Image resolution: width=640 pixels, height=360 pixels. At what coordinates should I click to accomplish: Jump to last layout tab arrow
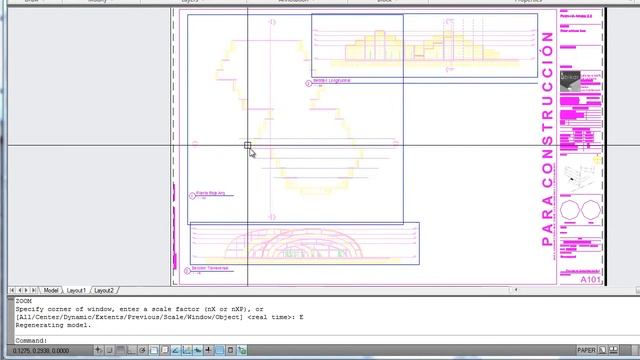(x=34, y=290)
